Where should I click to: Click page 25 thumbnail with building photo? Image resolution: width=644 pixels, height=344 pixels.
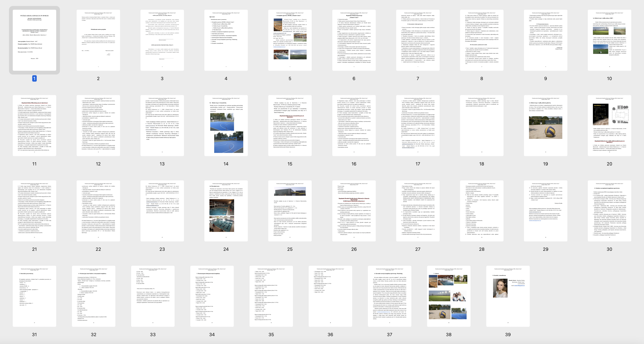coord(290,211)
